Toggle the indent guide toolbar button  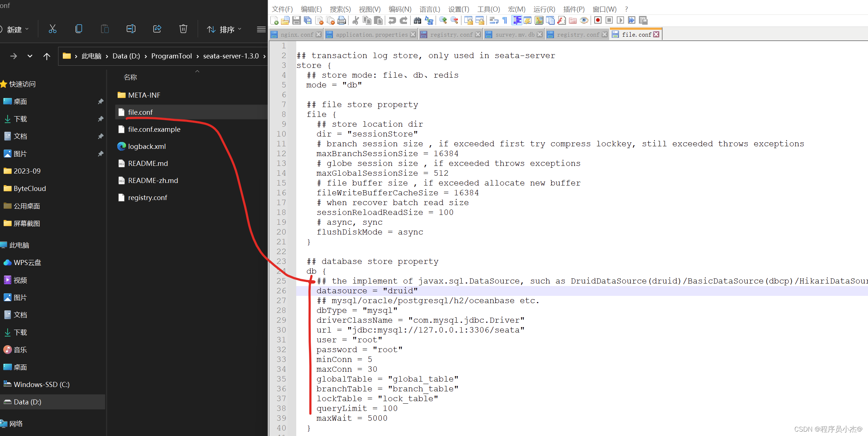(x=517, y=20)
